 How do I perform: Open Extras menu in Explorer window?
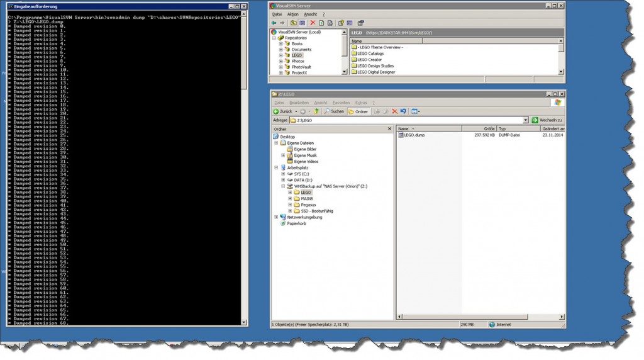(361, 103)
